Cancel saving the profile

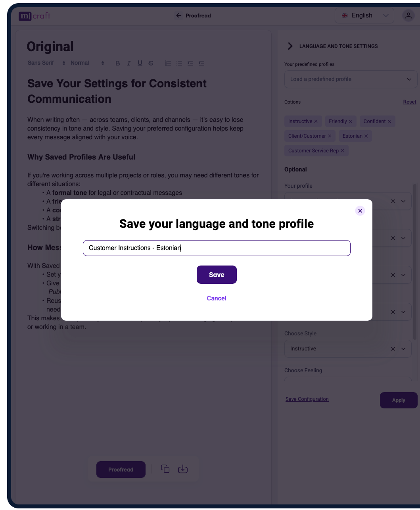pyautogui.click(x=217, y=298)
